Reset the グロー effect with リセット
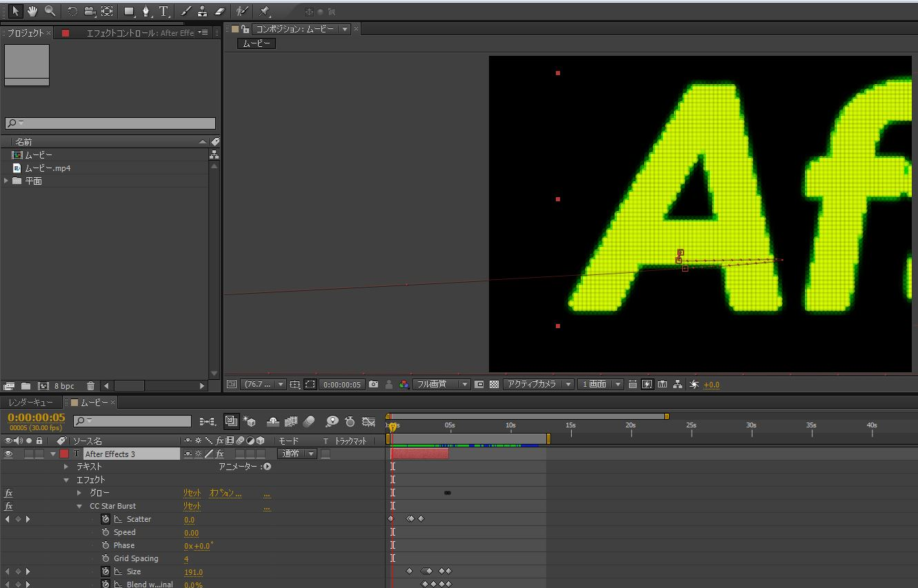This screenshot has height=588, width=918. click(192, 493)
